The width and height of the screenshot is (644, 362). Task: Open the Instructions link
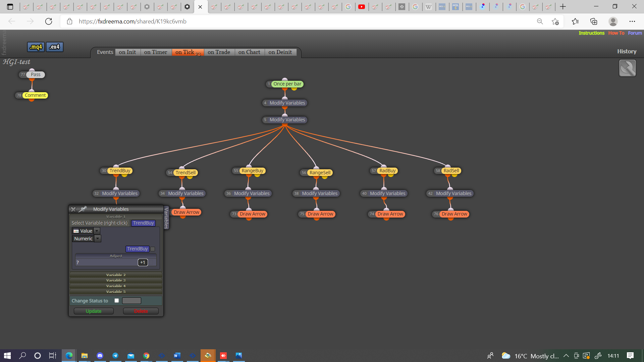[592, 33]
